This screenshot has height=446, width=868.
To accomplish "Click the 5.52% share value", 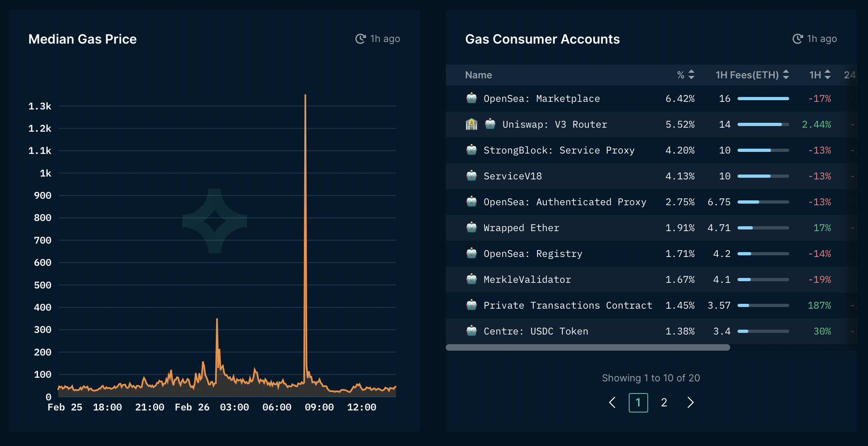I will tap(680, 124).
